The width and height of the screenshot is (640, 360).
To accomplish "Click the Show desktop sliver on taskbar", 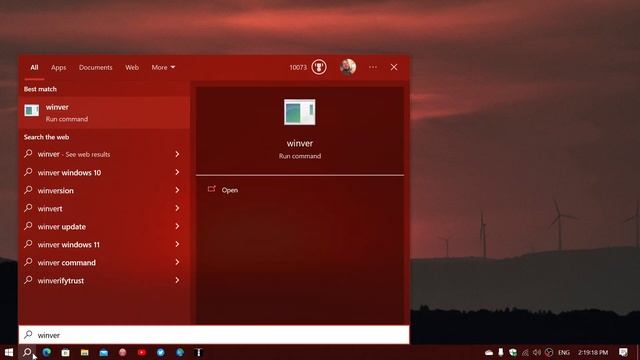I will tap(638, 352).
